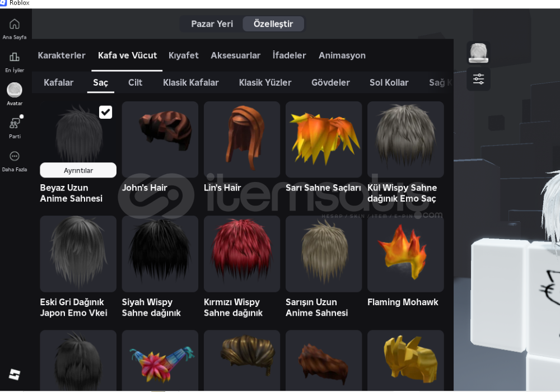Equip John's Hair item

pyautogui.click(x=160, y=139)
